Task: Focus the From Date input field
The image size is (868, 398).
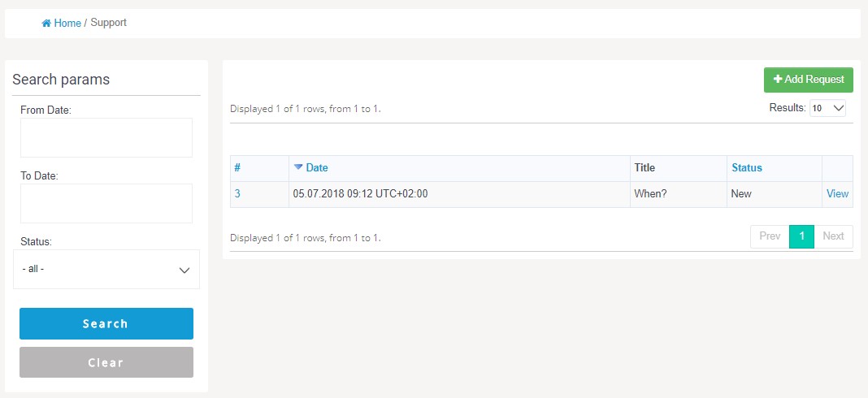Action: pyautogui.click(x=106, y=137)
